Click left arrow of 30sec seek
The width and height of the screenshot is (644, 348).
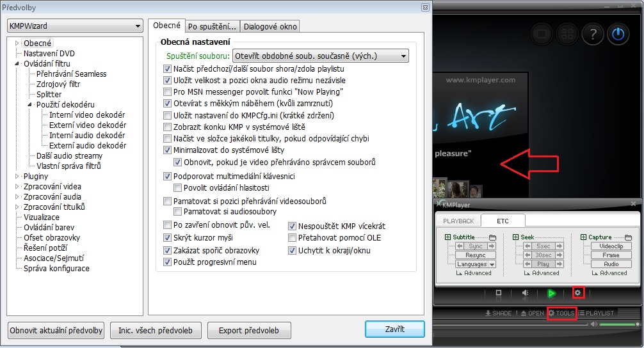[x=527, y=255]
